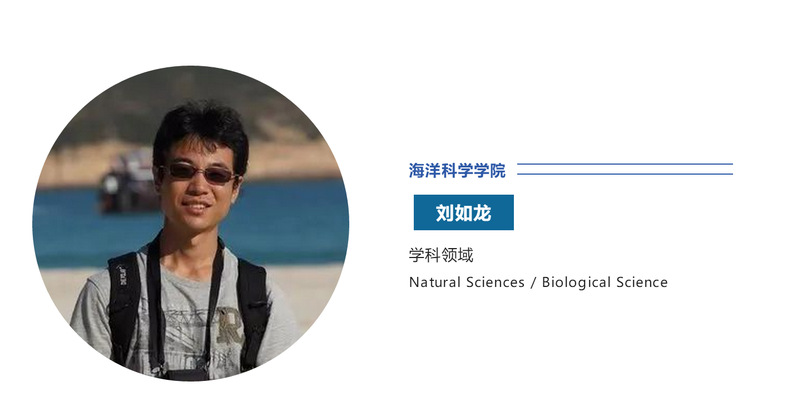
Task: Click the camera at bottom of photo
Action: pos(186,374)
